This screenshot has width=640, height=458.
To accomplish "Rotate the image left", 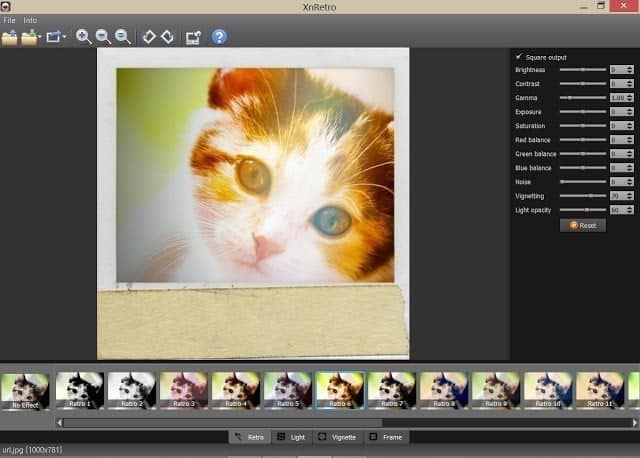I will coord(149,37).
